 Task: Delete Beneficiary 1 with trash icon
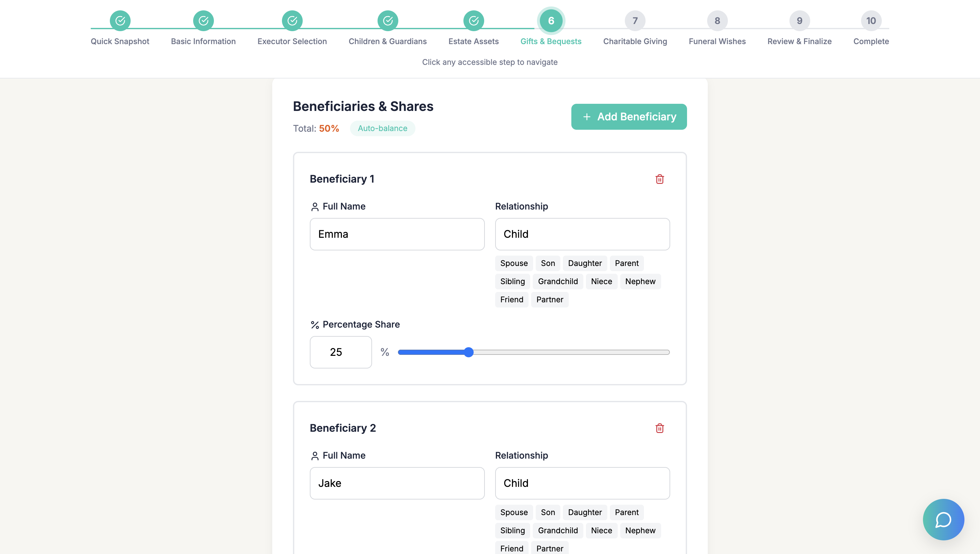click(x=659, y=179)
